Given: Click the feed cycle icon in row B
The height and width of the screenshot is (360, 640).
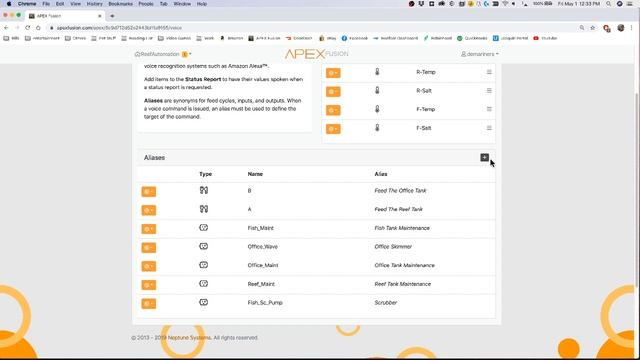Looking at the screenshot, I should (204, 190).
